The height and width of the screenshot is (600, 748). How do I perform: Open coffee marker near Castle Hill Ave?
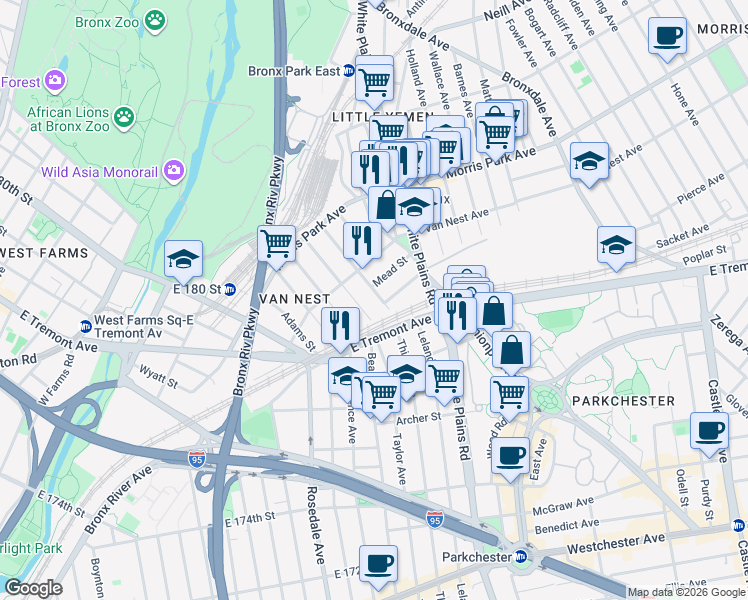[x=710, y=432]
